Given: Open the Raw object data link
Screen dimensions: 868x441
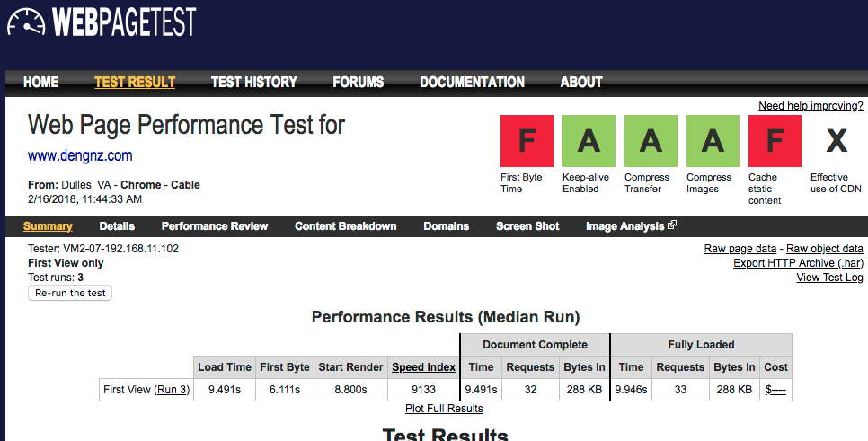Looking at the screenshot, I should click(824, 249).
